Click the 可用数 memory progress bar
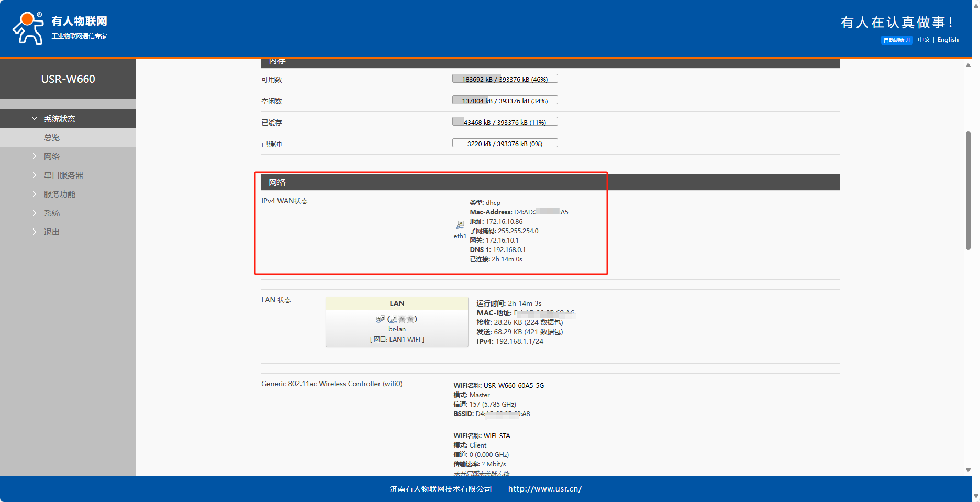Viewport: 980px width, 502px height. coord(505,79)
